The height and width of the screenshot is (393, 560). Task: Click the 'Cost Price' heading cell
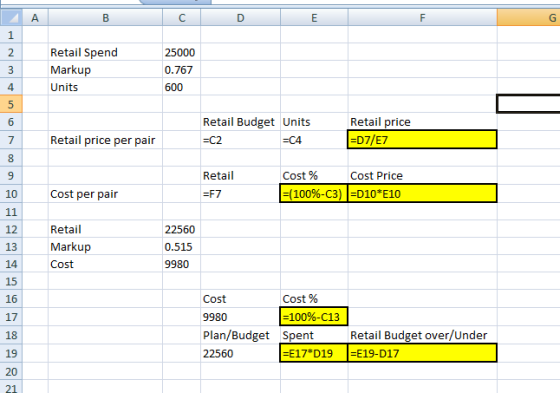click(x=422, y=176)
